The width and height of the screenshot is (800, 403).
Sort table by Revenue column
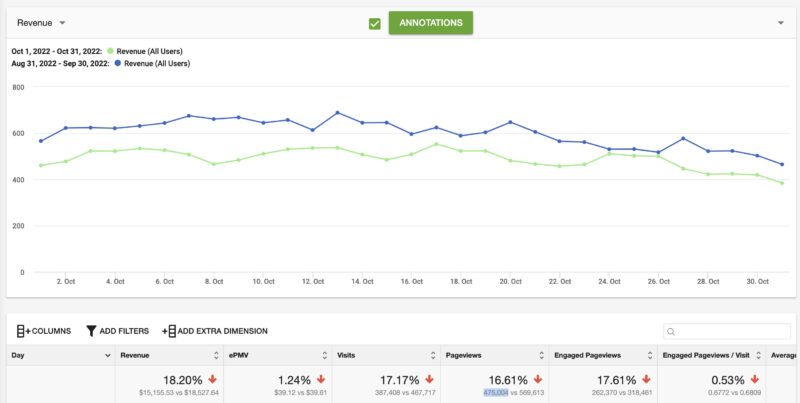217,355
